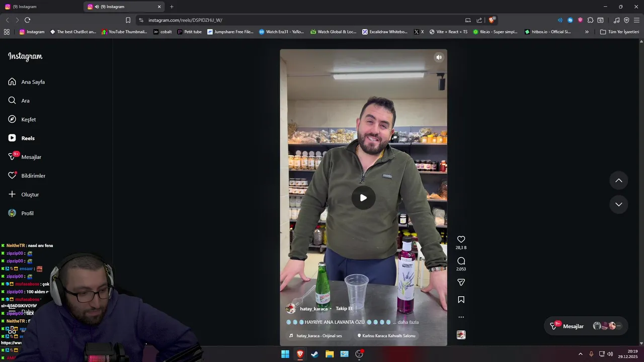Viewport: 644px width, 362px height.
Task: Open Brave VPN shield icon
Action: [626, 20]
